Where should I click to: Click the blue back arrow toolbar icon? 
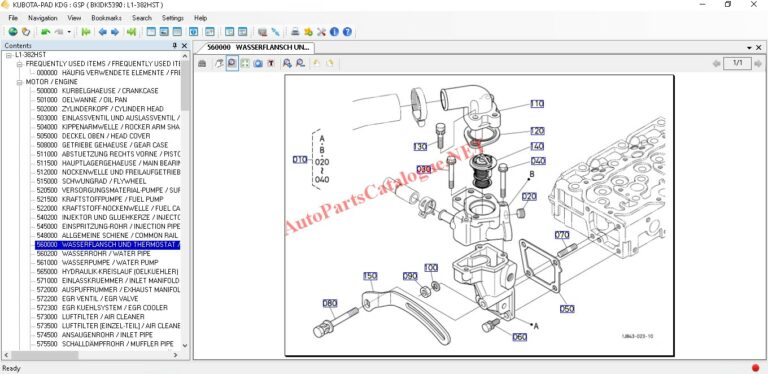pos(102,32)
